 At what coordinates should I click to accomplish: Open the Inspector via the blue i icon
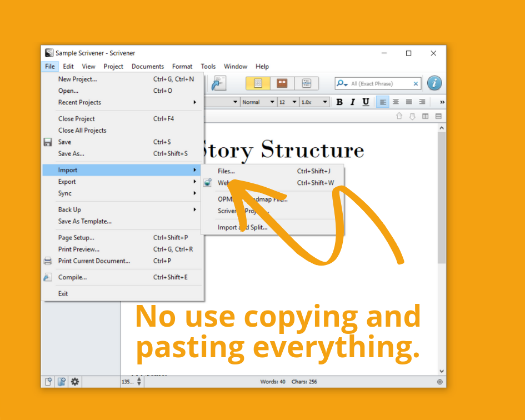tap(434, 83)
